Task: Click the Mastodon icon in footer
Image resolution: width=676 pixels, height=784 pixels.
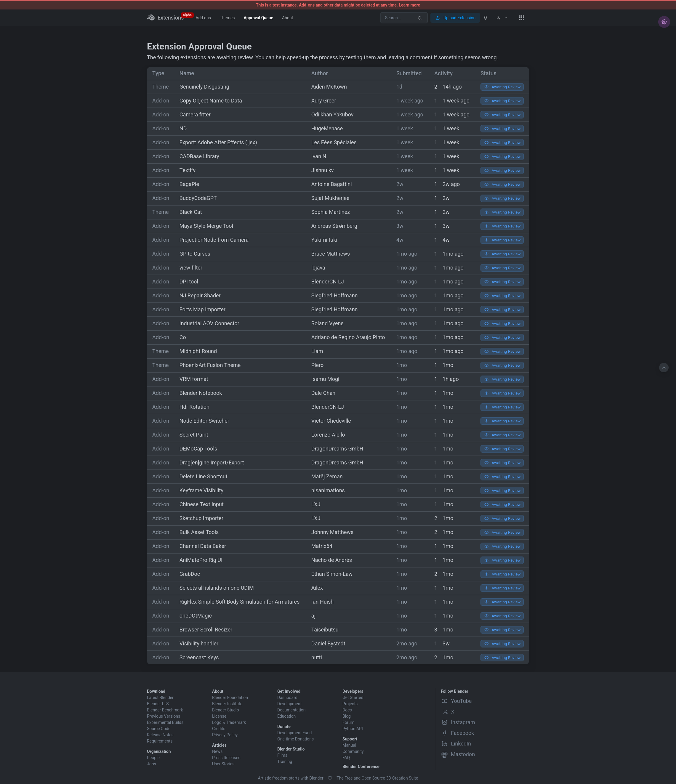Action: [x=444, y=754]
